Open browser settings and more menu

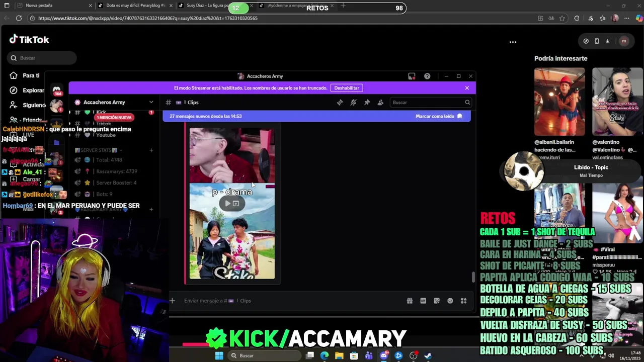(x=626, y=18)
